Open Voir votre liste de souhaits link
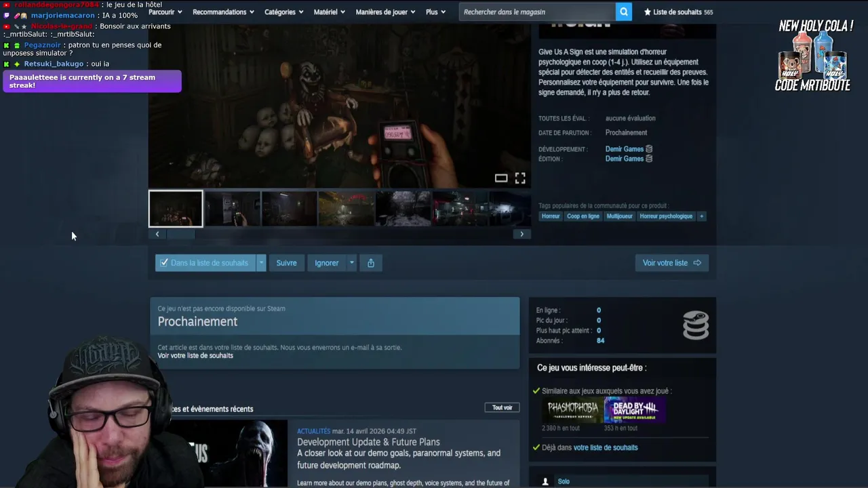Viewport: 868px width, 488px height. pyautogui.click(x=195, y=356)
